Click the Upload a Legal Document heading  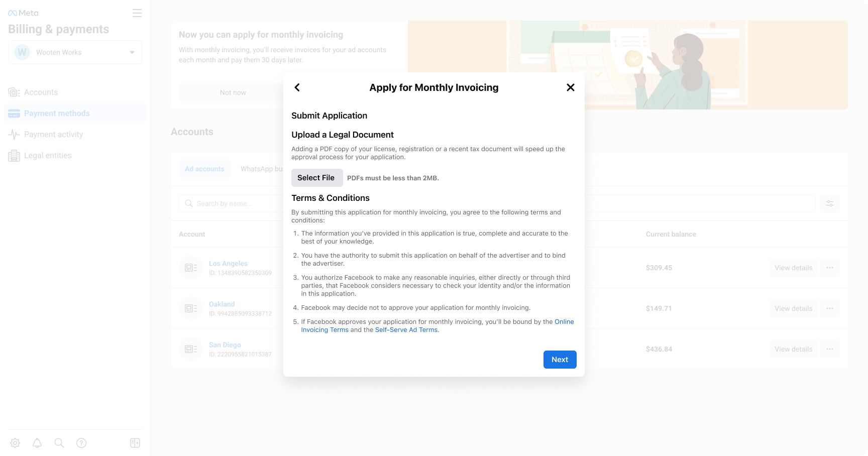(x=343, y=135)
